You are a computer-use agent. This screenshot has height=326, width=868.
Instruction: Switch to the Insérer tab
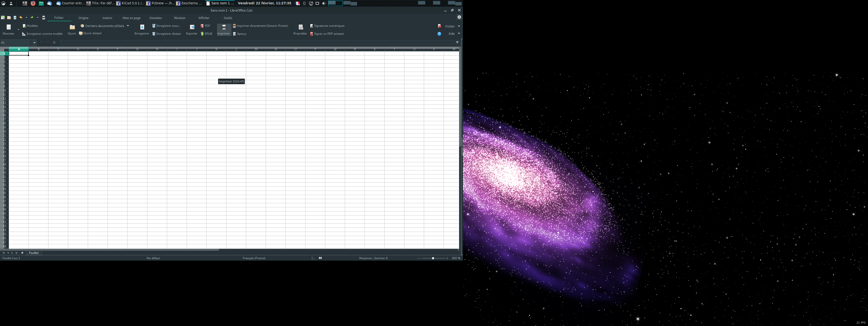tap(108, 18)
